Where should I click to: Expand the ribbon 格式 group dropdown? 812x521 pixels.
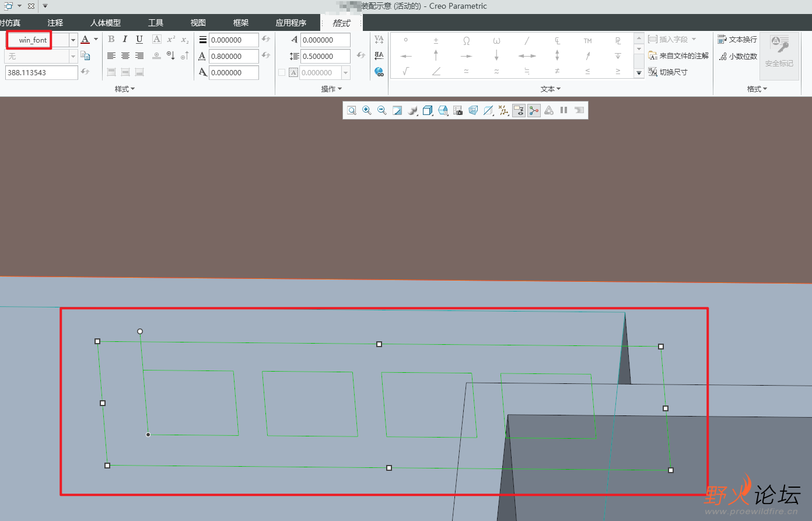(x=757, y=89)
